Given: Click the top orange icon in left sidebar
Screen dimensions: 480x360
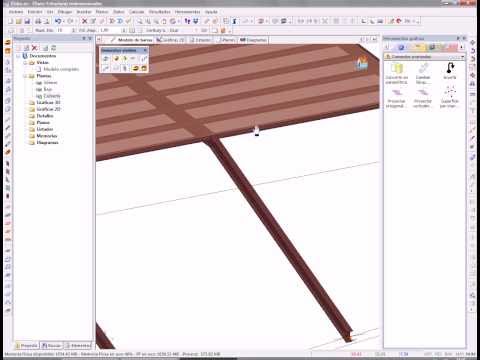Looking at the screenshot, I should pos(8,43).
